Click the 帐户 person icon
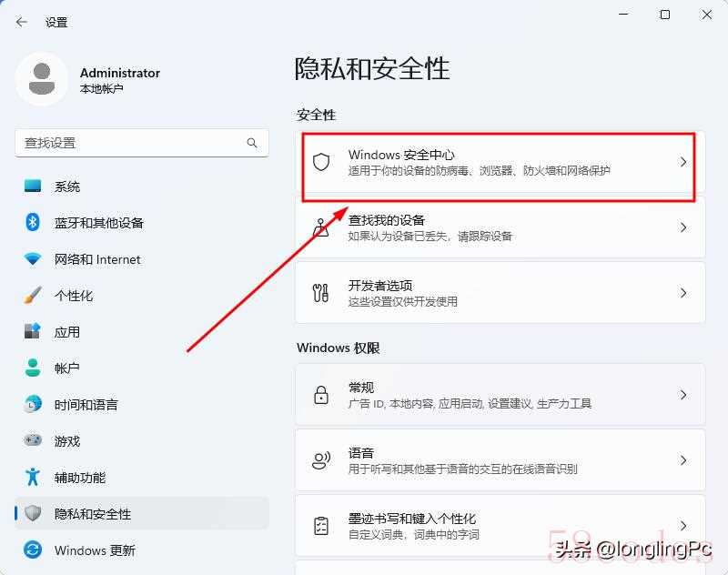The image size is (728, 575). coord(33,368)
